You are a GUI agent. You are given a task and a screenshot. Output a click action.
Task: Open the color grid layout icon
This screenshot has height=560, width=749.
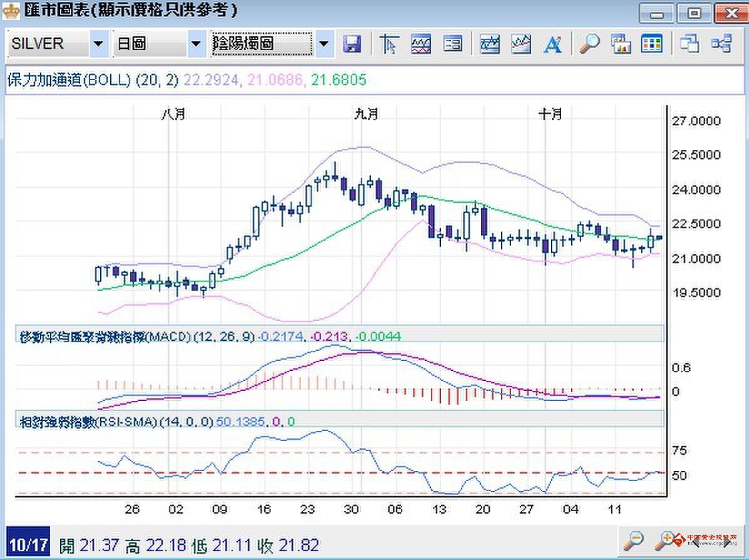(652, 44)
